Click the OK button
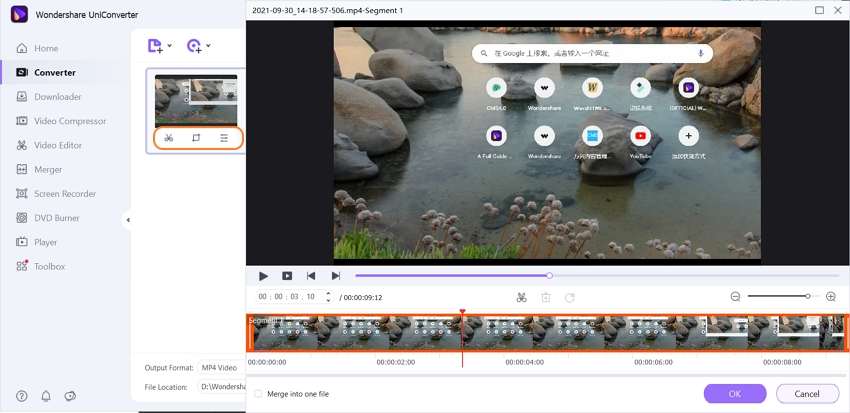This screenshot has height=413, width=850. (735, 394)
